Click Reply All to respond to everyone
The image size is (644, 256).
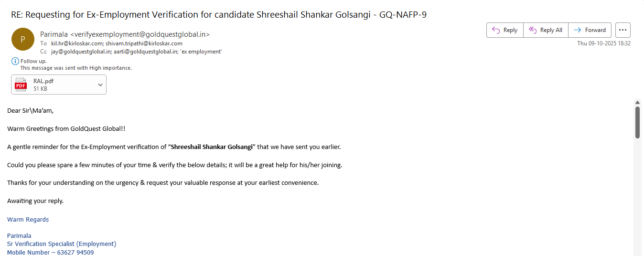coord(546,30)
